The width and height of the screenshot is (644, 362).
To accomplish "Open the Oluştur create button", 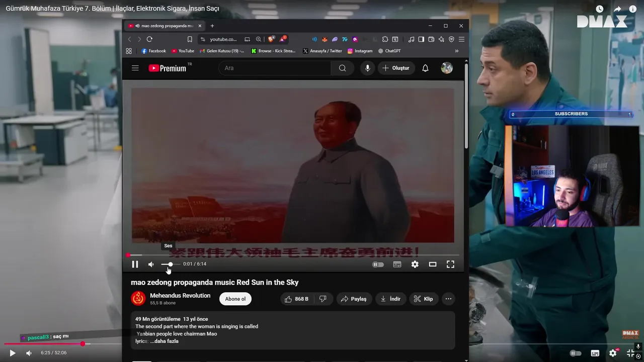I will (x=396, y=68).
